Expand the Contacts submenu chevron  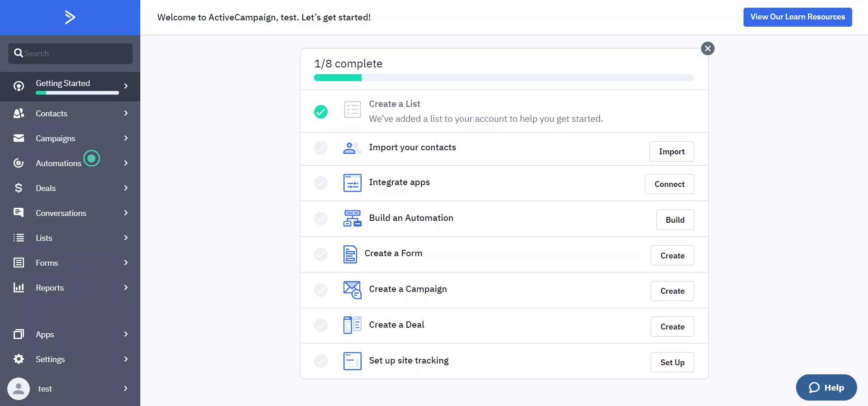pos(126,113)
